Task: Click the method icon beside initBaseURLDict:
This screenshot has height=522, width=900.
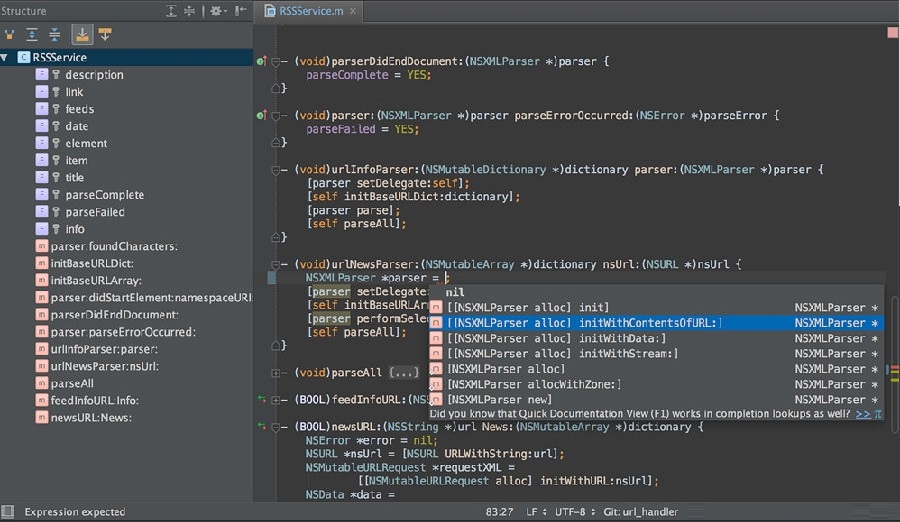Action: (x=41, y=264)
